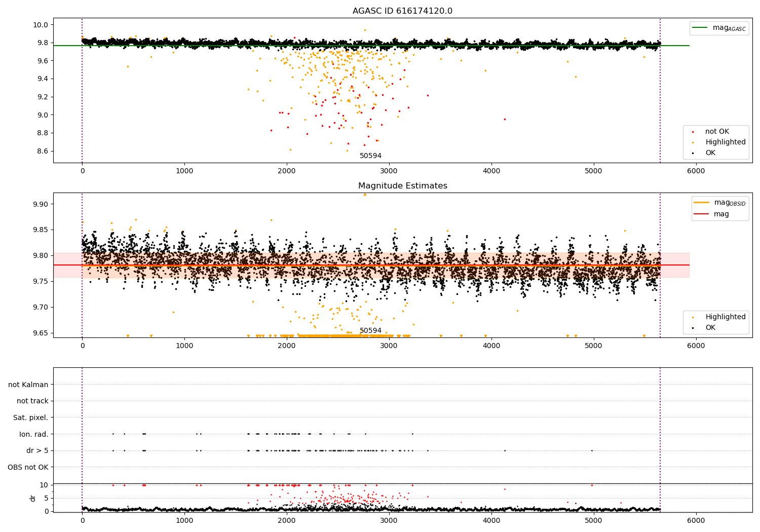Click the title 'AGASC ID 616174120.0'

tap(402, 11)
